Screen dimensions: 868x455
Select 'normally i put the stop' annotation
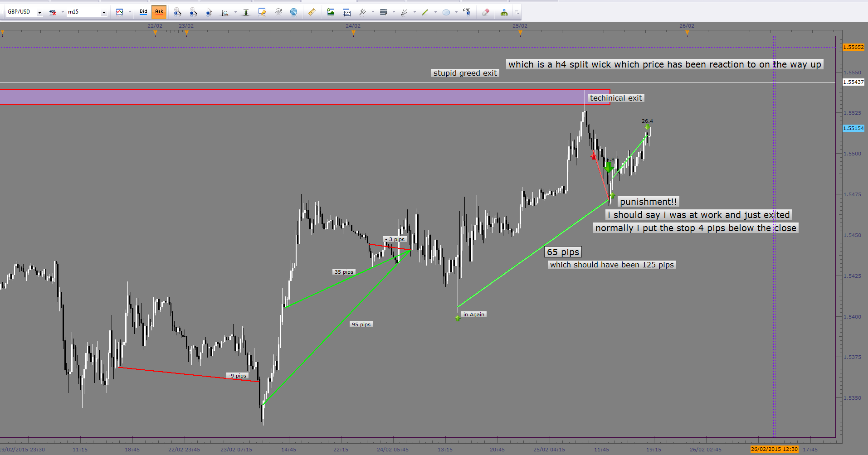pos(696,228)
